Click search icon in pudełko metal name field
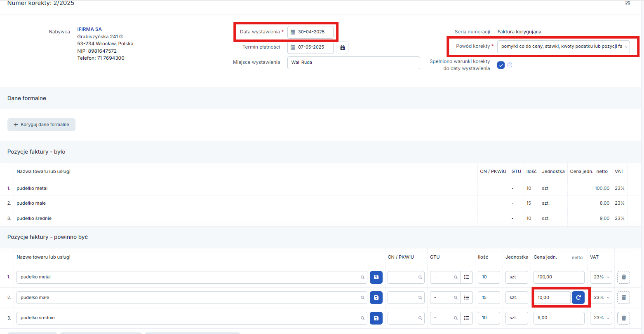 tap(363, 278)
